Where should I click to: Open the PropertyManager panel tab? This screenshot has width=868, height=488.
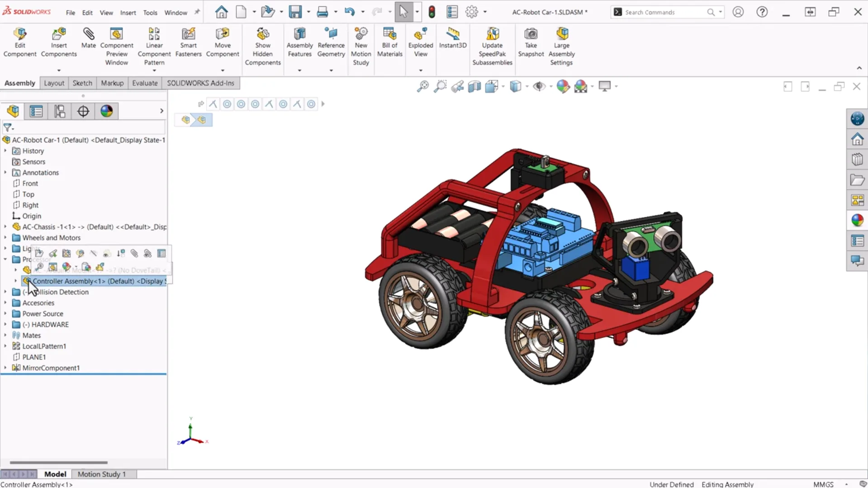36,111
